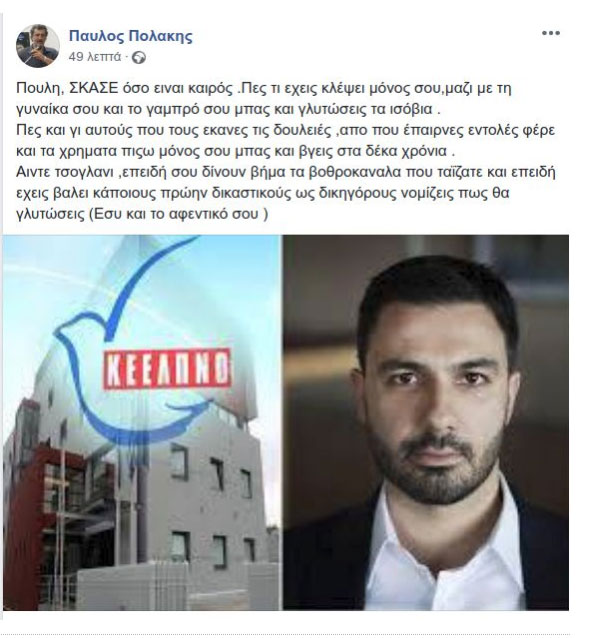Image resolution: width=609 pixels, height=638 pixels.
Task: Open the three-dots post options menu
Action: point(550,33)
